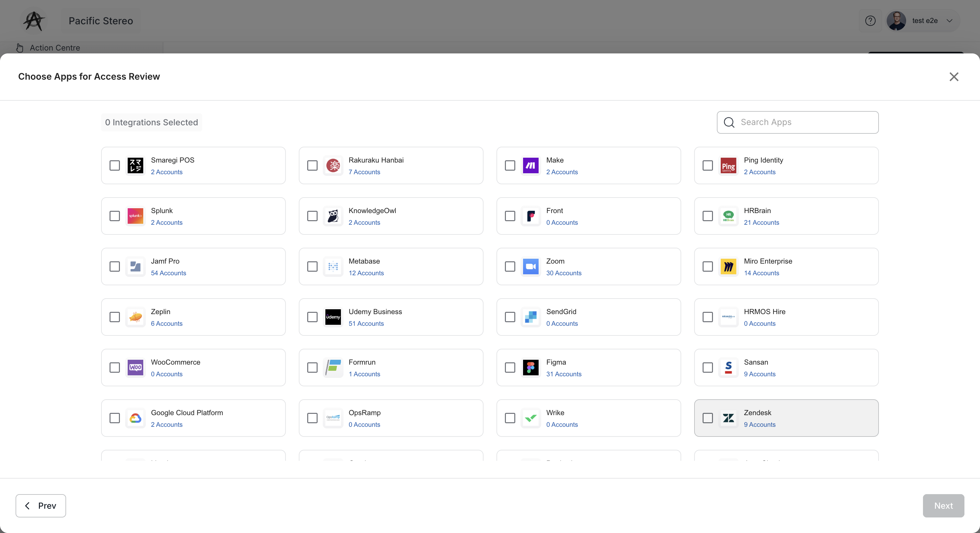The width and height of the screenshot is (980, 533).
Task: Tick the Make checkbox
Action: [510, 165]
